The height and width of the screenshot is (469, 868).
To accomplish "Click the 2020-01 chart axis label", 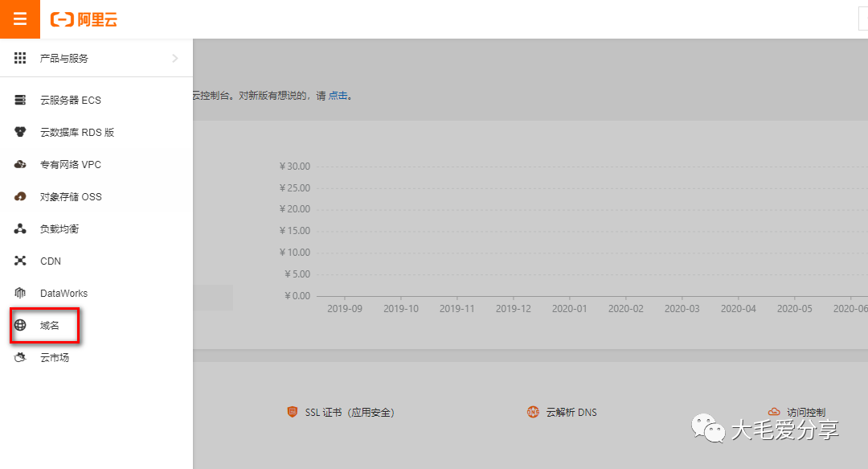I will 569,308.
